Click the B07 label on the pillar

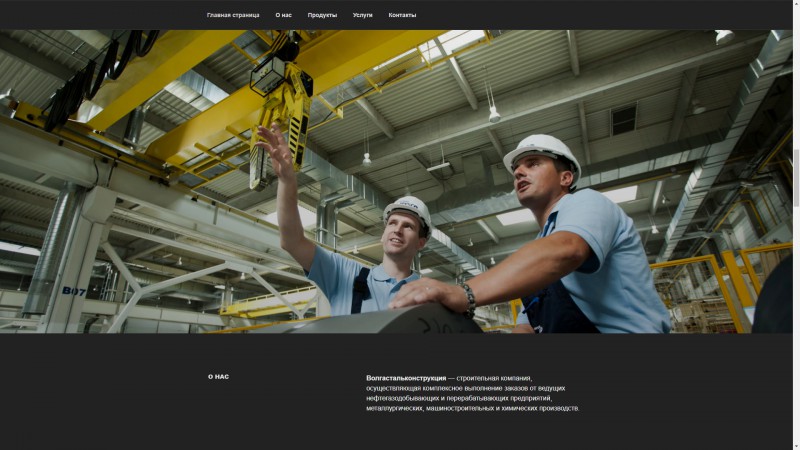pyautogui.click(x=74, y=291)
